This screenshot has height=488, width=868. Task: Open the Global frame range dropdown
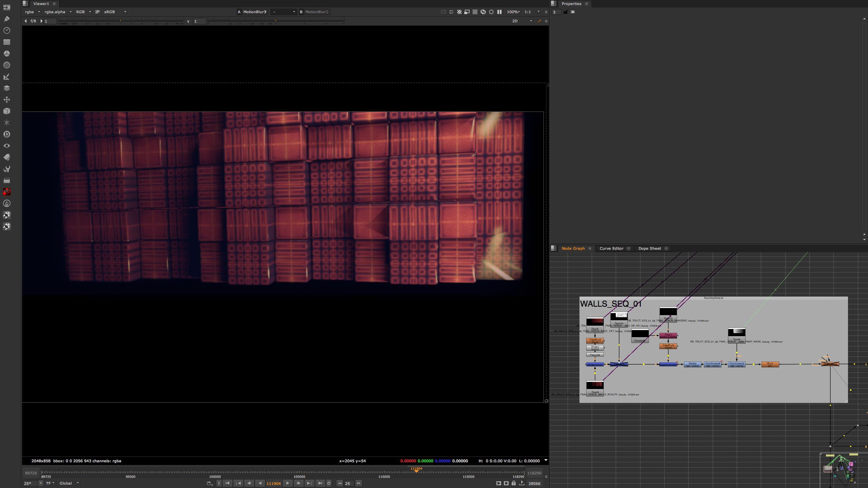(x=69, y=483)
